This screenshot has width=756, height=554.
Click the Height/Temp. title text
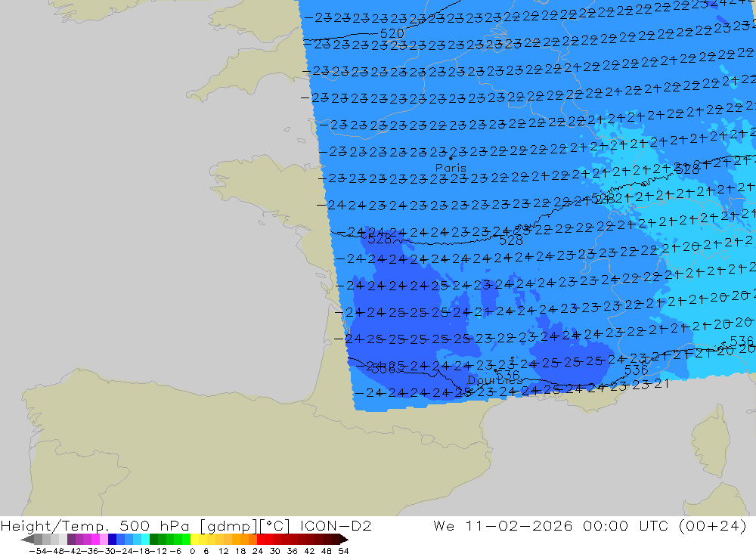point(55,525)
